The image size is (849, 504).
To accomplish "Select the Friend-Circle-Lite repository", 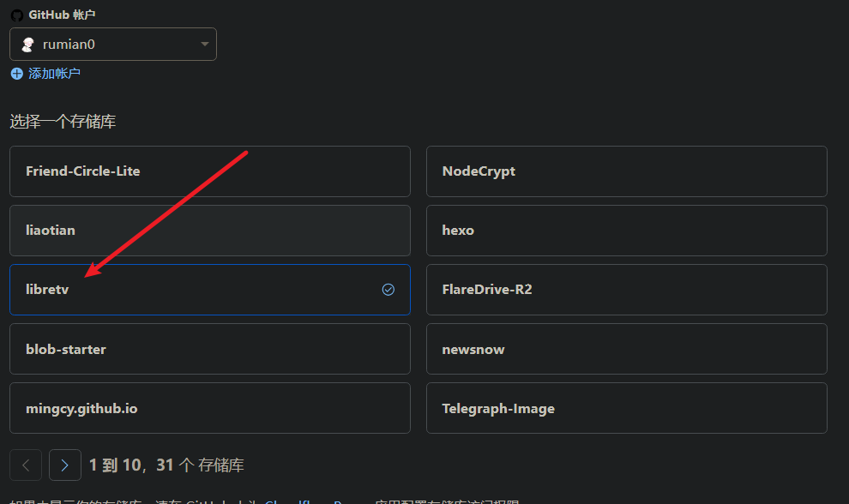I will pyautogui.click(x=209, y=171).
